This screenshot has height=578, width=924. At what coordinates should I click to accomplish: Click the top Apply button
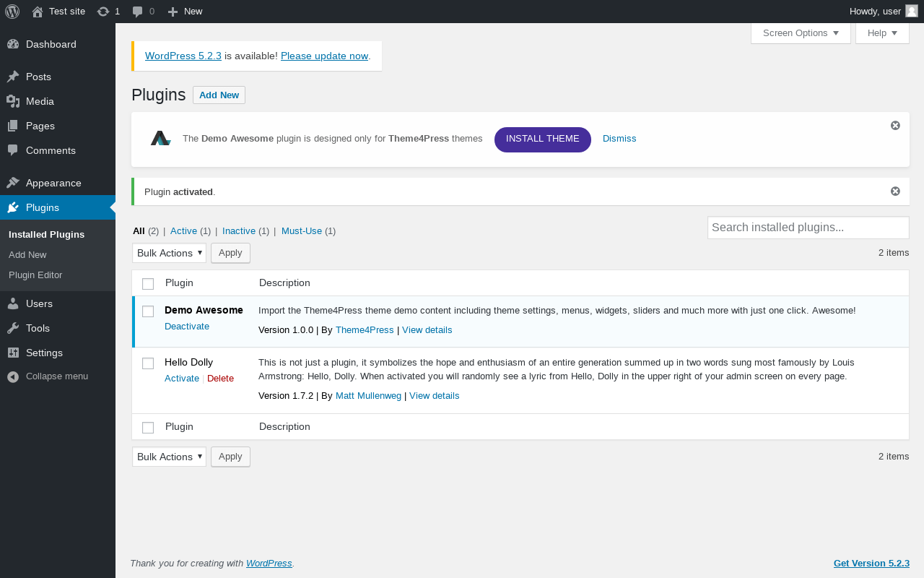click(x=230, y=253)
